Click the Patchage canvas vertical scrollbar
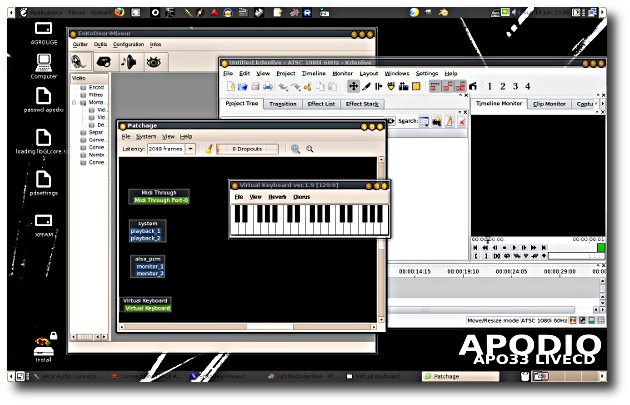This screenshot has height=405, width=630. pos(381,239)
